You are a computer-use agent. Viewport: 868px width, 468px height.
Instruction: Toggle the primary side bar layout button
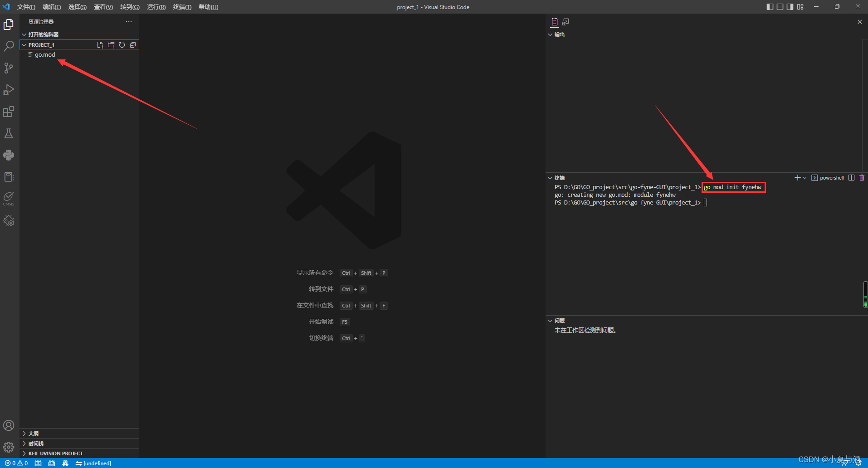(770, 7)
